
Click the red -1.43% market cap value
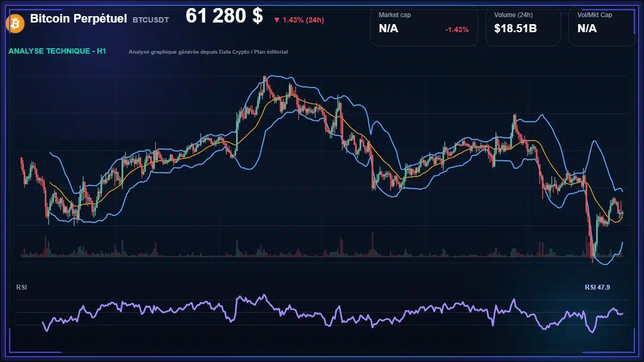[457, 29]
